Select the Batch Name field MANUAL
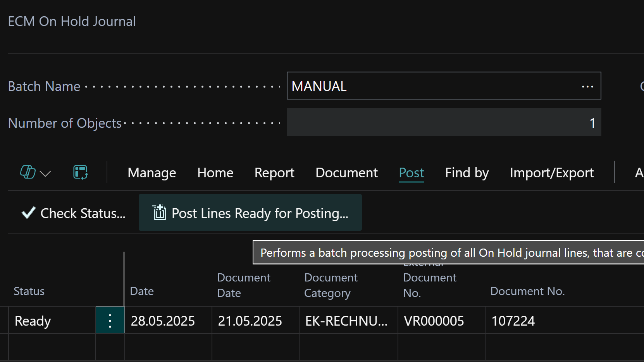This screenshot has height=362, width=644. pos(444,86)
